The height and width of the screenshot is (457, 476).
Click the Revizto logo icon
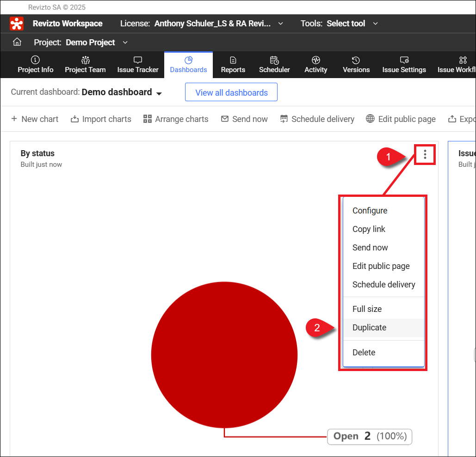click(x=17, y=24)
